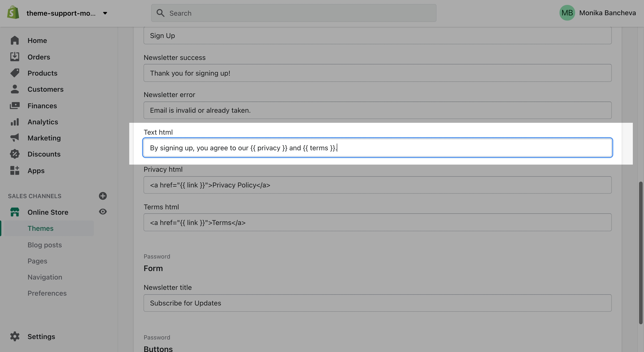
Task: Click the Customers person icon
Action: click(15, 89)
